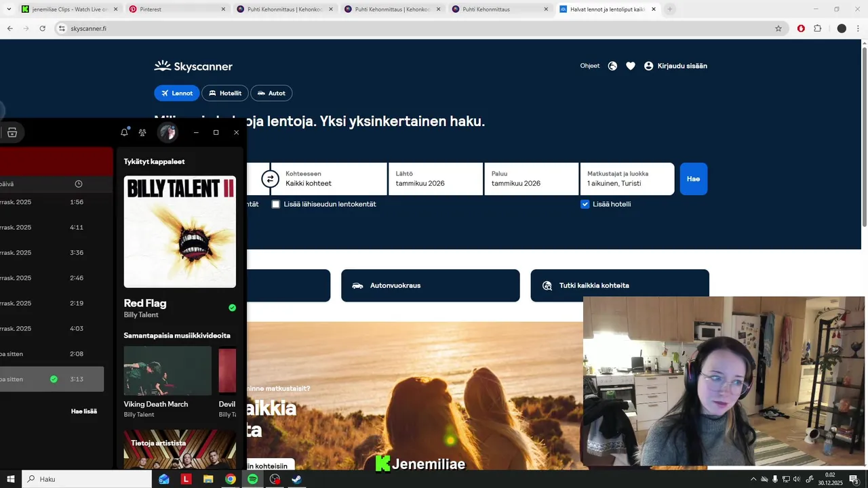Select the track row with duration 2:08
Viewport: 868px width, 488px height.
pos(52,354)
